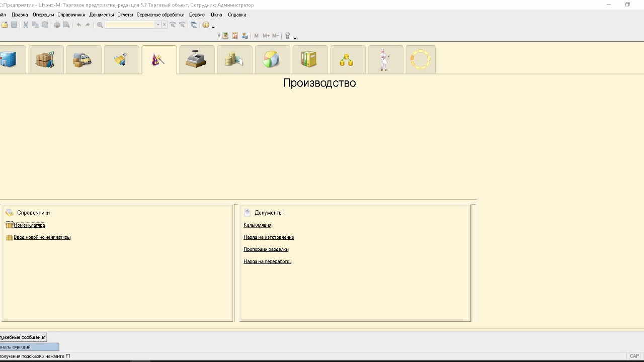
Task: Click the Redo arrow icon
Action: (88, 25)
